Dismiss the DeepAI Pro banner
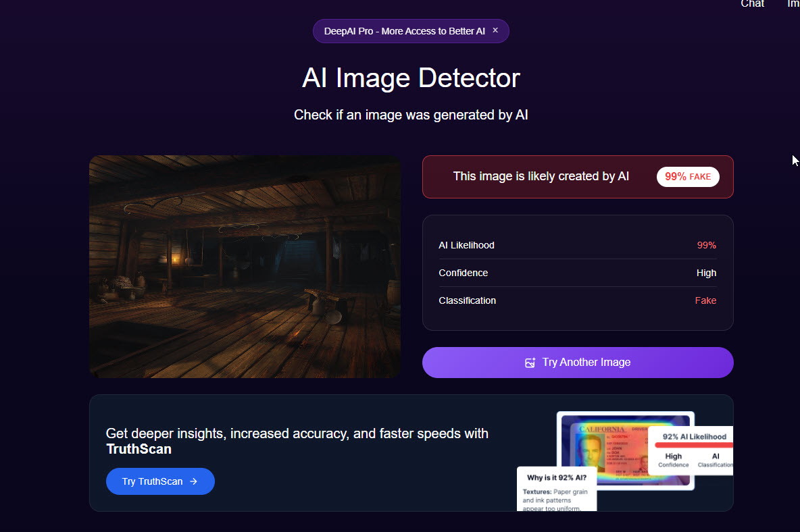This screenshot has height=532, width=800. pyautogui.click(x=495, y=30)
